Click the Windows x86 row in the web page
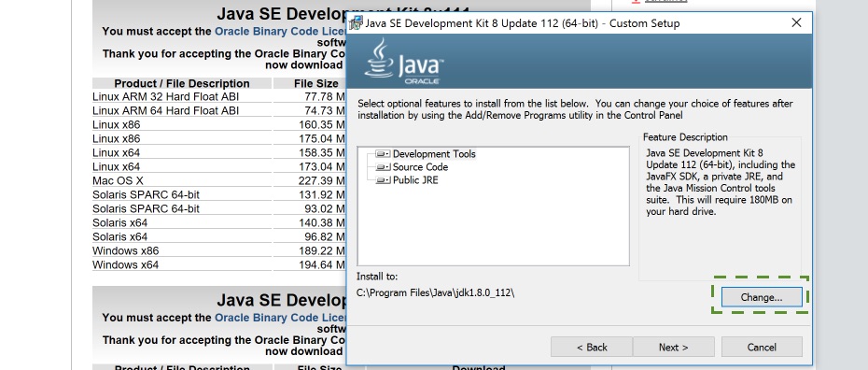This screenshot has width=868, height=370. [219, 251]
